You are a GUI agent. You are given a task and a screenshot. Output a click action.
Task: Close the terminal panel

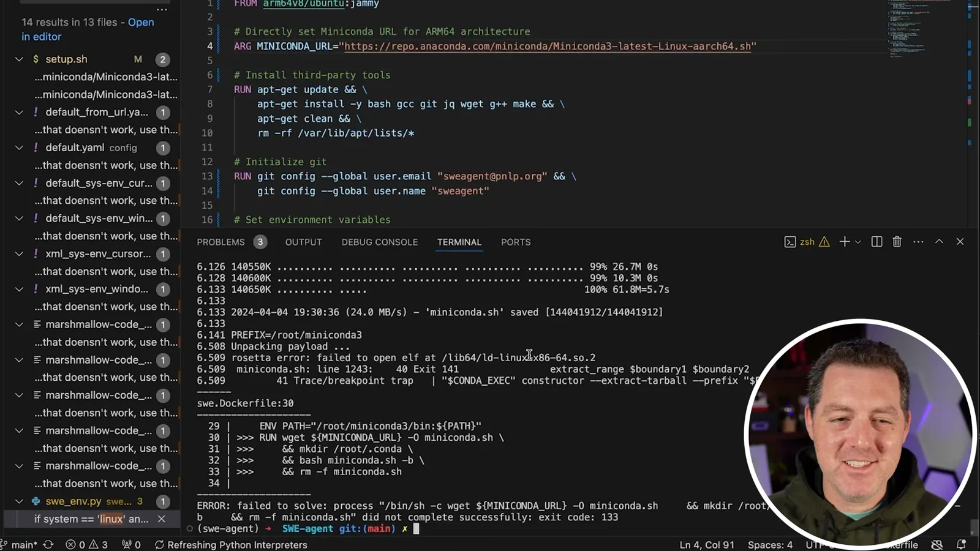pos(960,242)
